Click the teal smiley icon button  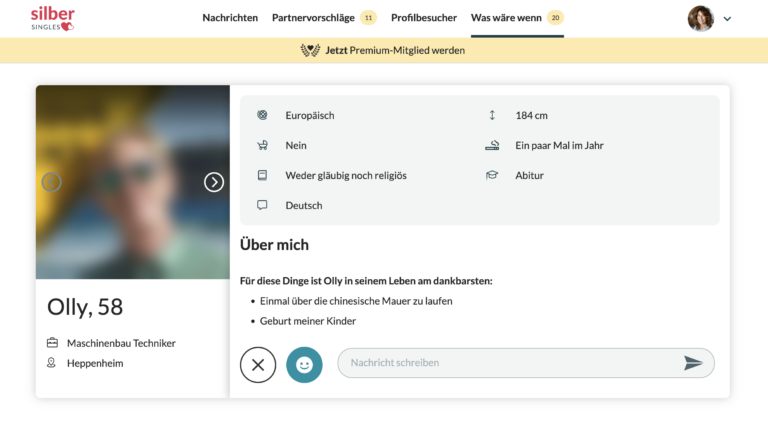304,364
